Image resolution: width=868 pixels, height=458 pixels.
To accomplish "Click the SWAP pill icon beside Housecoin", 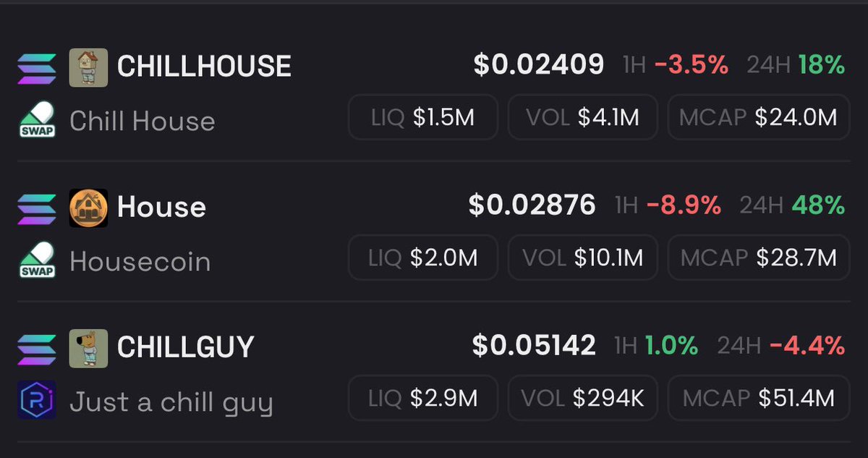I will [x=36, y=260].
